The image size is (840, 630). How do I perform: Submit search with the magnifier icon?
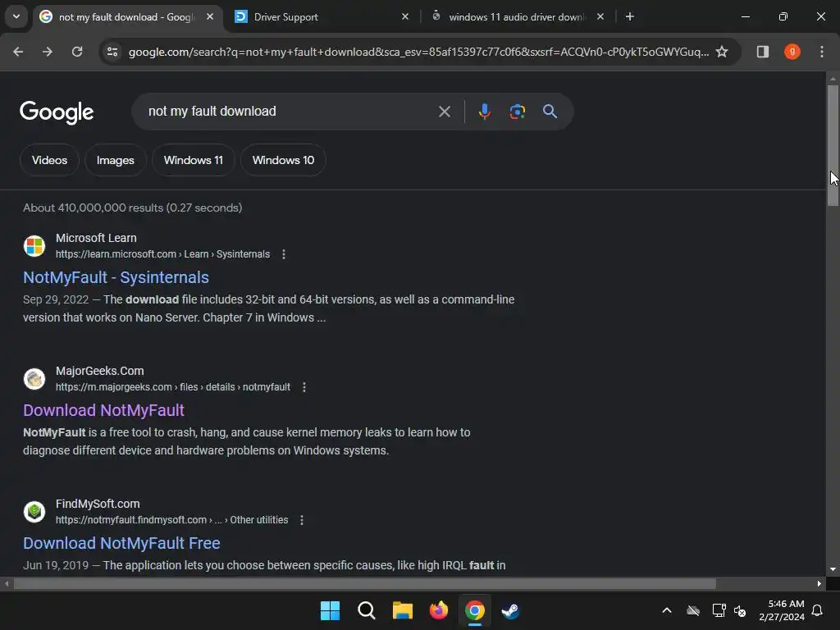click(x=550, y=112)
